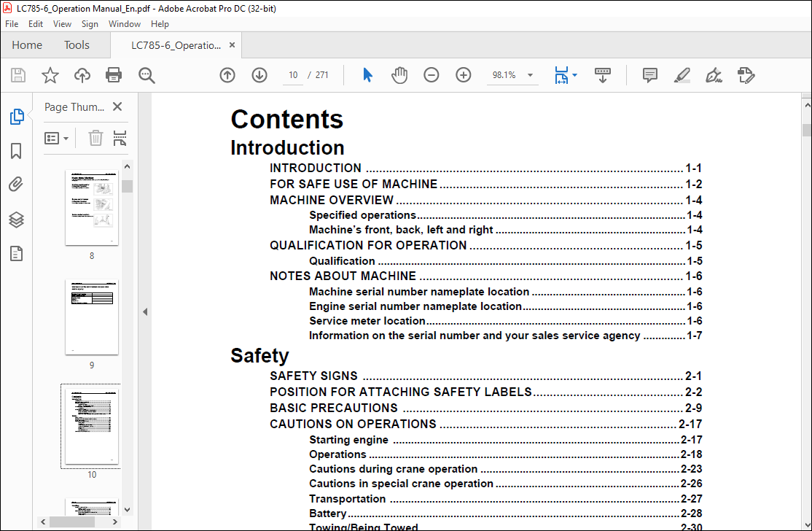The image size is (812, 531).
Task: Add a sticky note comment
Action: tap(650, 75)
